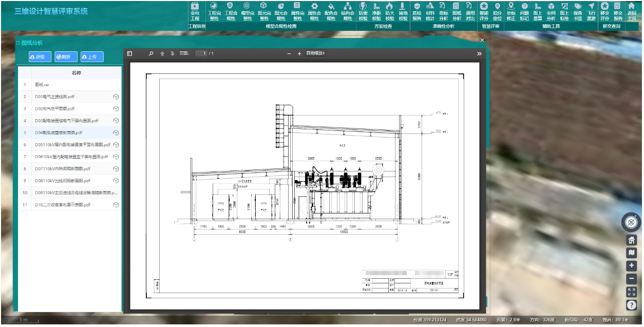The width and height of the screenshot is (644, 327).
Task: Select D07110kV内桥间隔断面图.pdf in the list
Action: pyautogui.click(x=63, y=169)
